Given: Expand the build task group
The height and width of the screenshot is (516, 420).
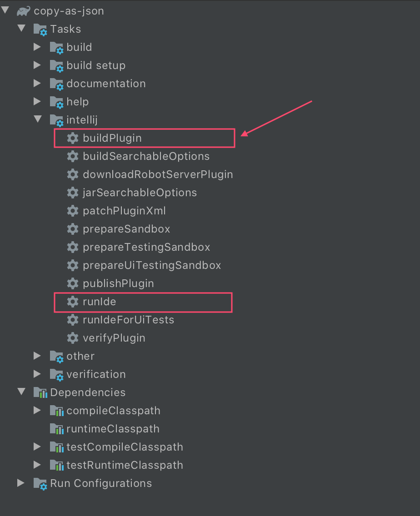Looking at the screenshot, I should [37, 47].
